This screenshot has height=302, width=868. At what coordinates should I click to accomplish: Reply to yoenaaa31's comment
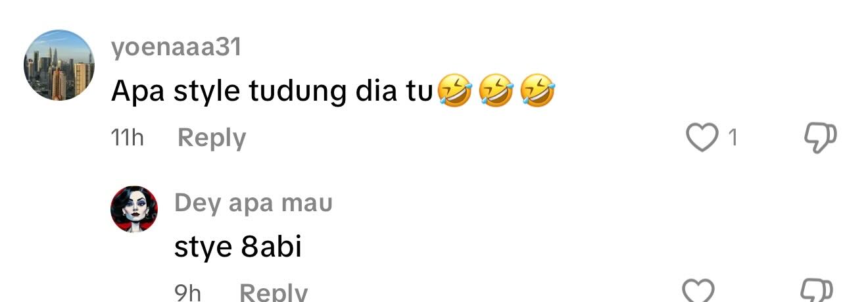tap(212, 138)
